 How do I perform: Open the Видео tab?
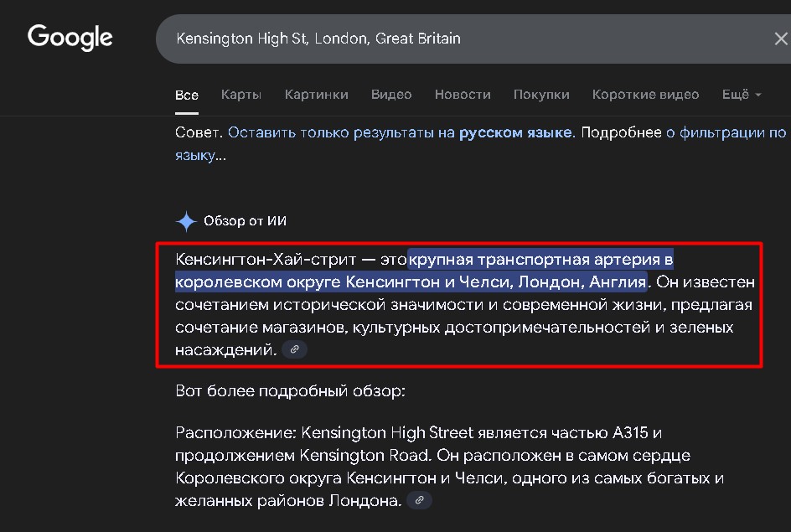click(391, 95)
